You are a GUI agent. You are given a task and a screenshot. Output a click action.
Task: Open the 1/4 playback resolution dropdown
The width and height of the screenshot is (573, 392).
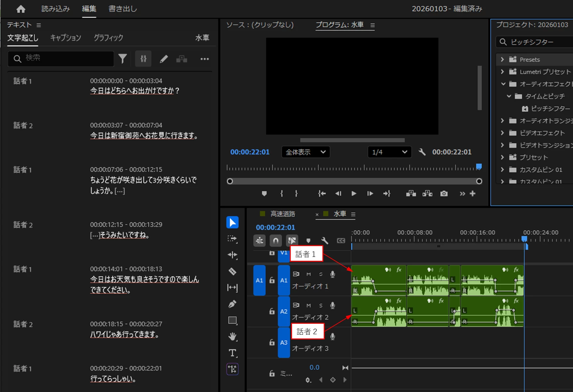click(x=390, y=152)
